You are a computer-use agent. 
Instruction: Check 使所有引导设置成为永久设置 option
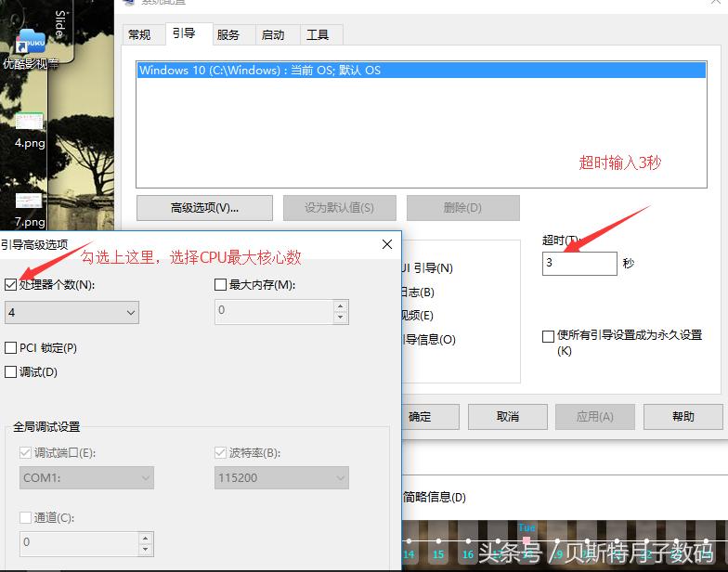click(x=548, y=336)
